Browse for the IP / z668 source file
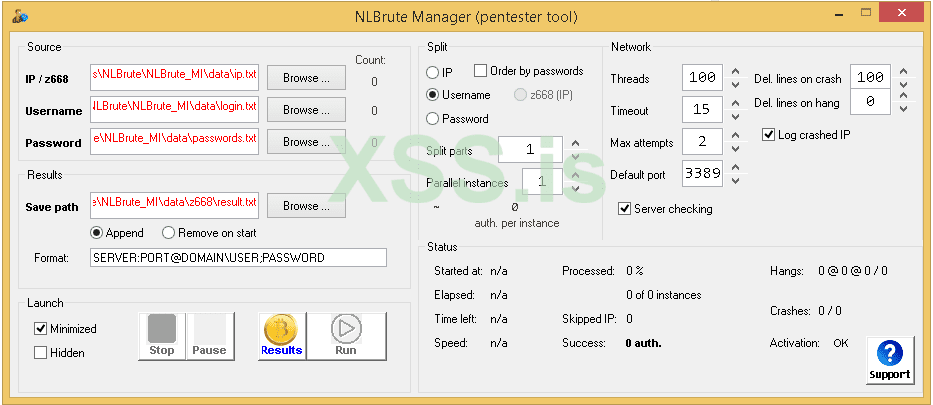Screen dimensions: 933x405 point(306,77)
